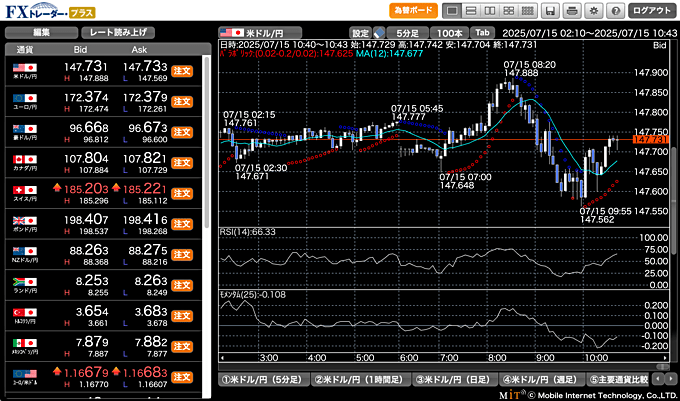Switch to tab ①米ドル/円（5分足）
The height and width of the screenshot is (401, 680).
(264, 379)
